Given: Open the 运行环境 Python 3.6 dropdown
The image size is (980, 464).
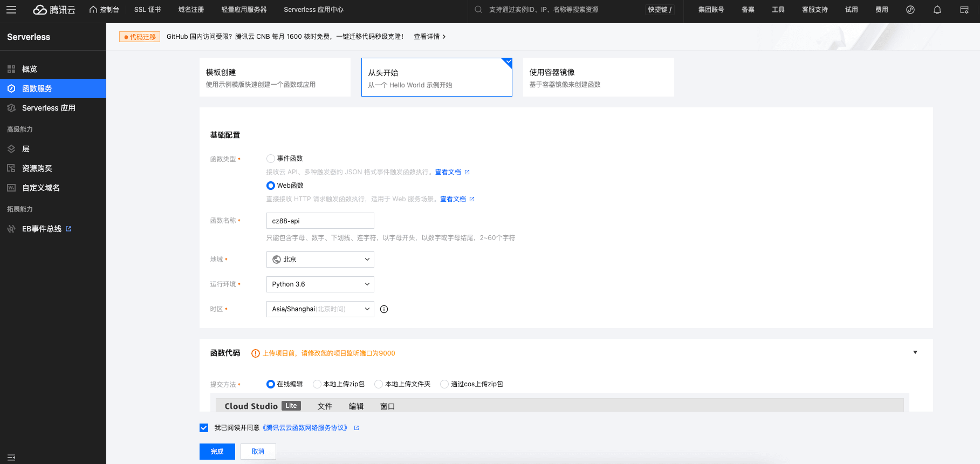Looking at the screenshot, I should coord(320,284).
